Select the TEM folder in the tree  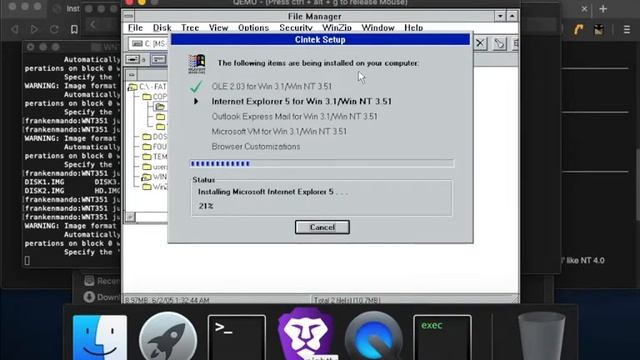[155, 157]
